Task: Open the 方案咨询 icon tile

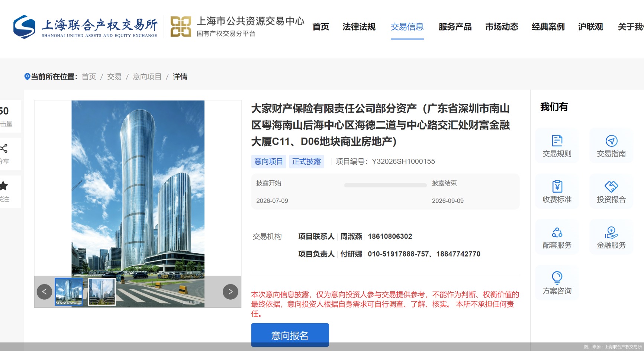Action: [557, 283]
